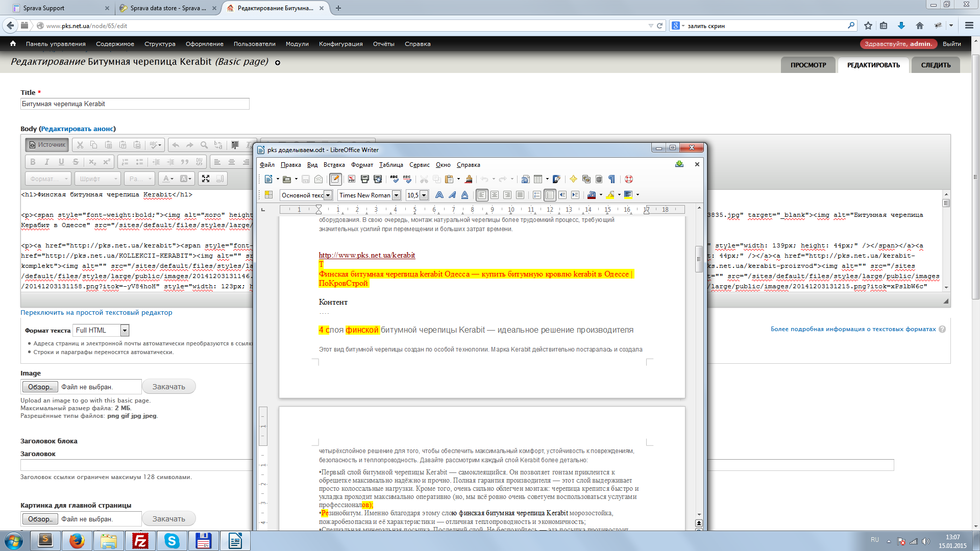Expand Font Color dropdown arrow in Writer
The image size is (980, 551).
point(601,195)
